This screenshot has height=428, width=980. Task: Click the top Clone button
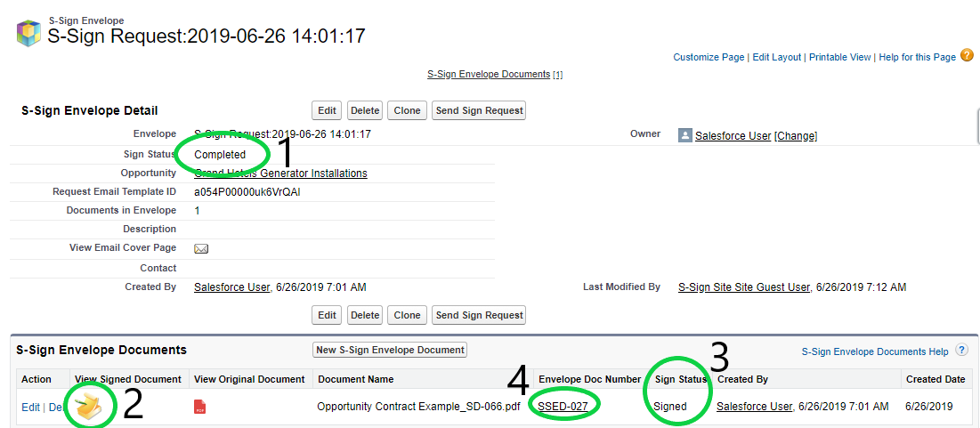(x=408, y=110)
